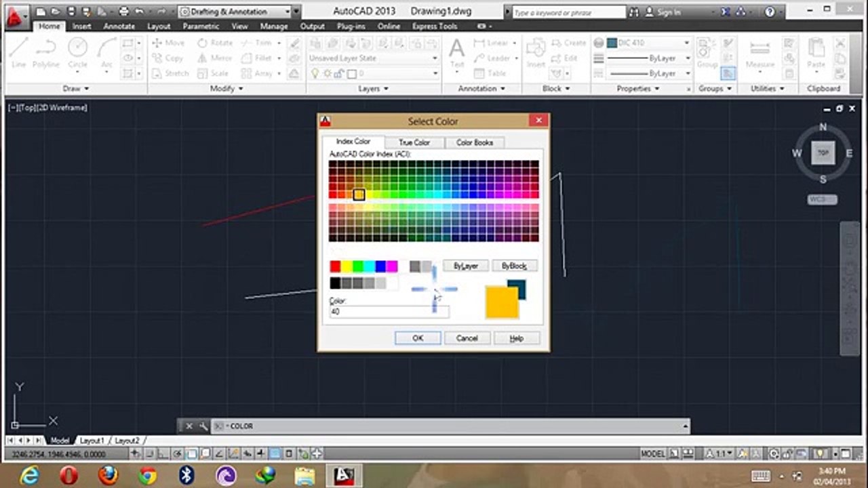Pick the Scale tool

[x=212, y=73]
